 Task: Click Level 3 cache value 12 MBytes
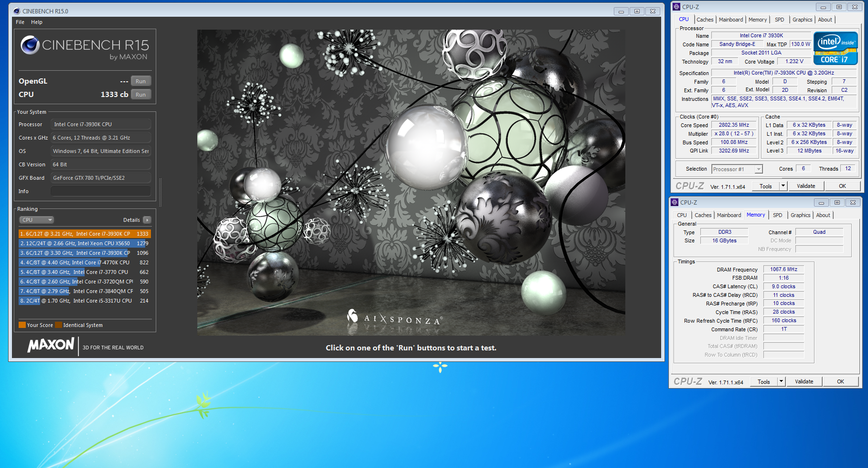(809, 151)
